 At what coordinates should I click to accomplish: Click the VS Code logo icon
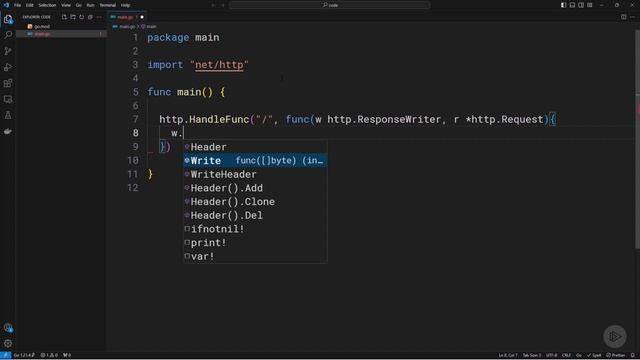[x=6, y=5]
